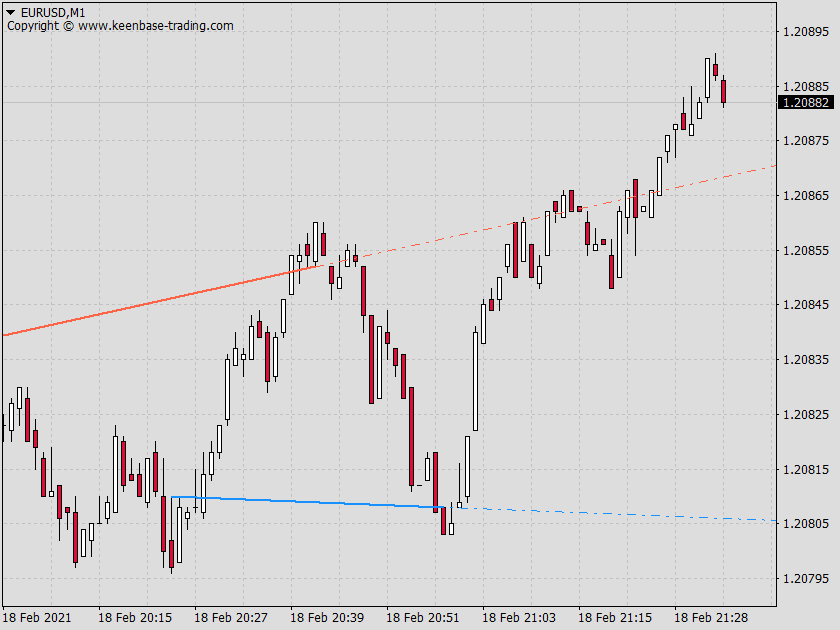840x630 pixels.
Task: Click the 1.20865 price axis label
Action: [806, 196]
